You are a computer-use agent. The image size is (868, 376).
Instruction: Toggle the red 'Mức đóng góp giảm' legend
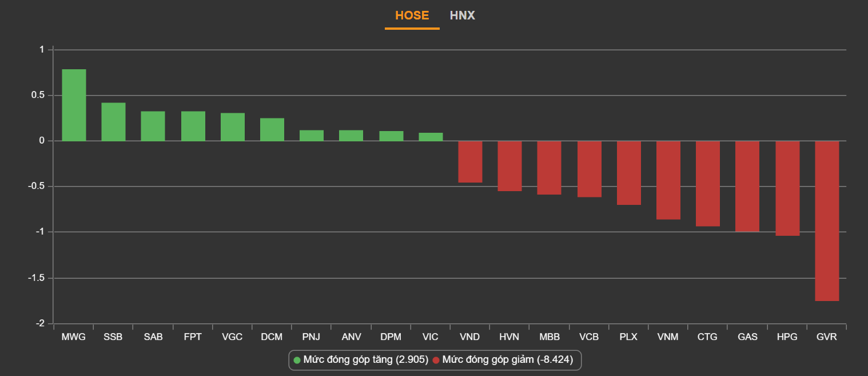(503, 360)
